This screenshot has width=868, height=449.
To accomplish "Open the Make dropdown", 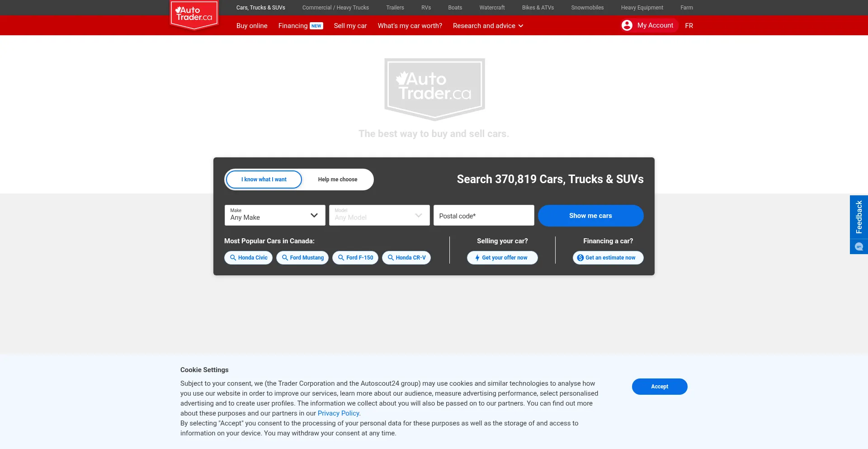I will (274, 215).
